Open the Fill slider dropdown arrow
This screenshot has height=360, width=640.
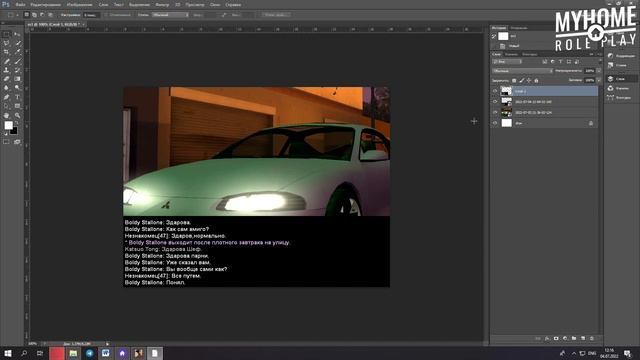tap(599, 80)
